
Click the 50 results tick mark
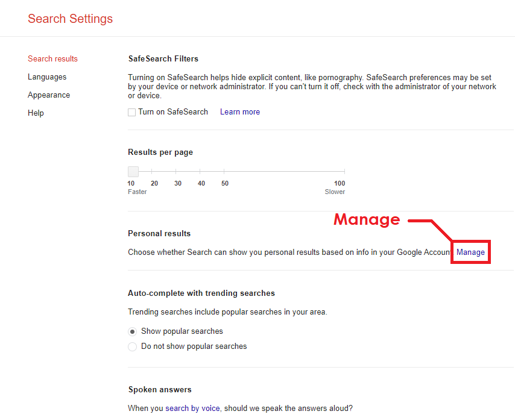click(224, 171)
